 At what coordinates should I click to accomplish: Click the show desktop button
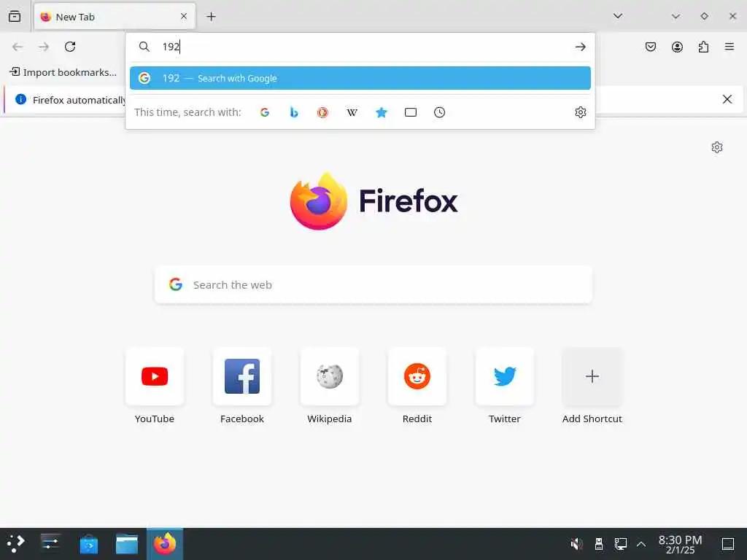pos(728,544)
